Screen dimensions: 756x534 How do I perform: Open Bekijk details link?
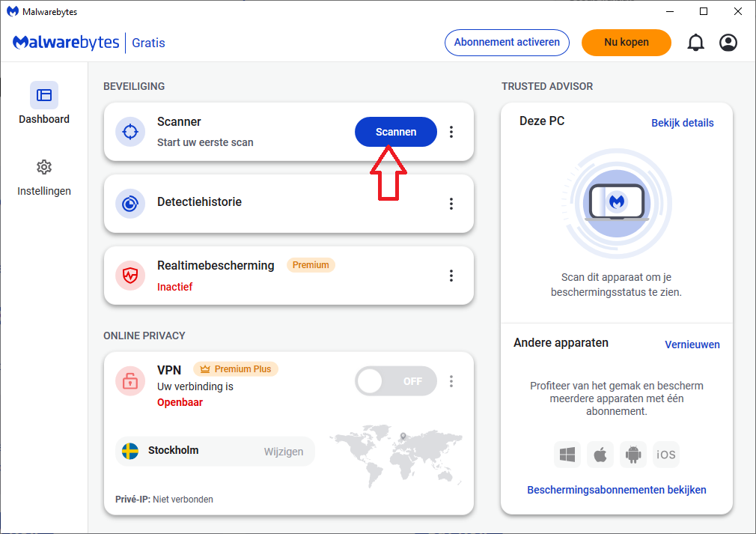682,123
